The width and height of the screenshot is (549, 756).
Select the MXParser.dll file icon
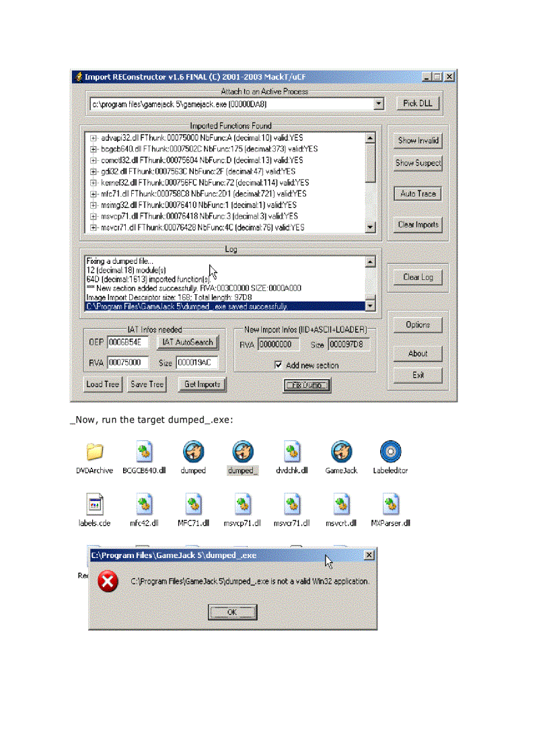390,505
